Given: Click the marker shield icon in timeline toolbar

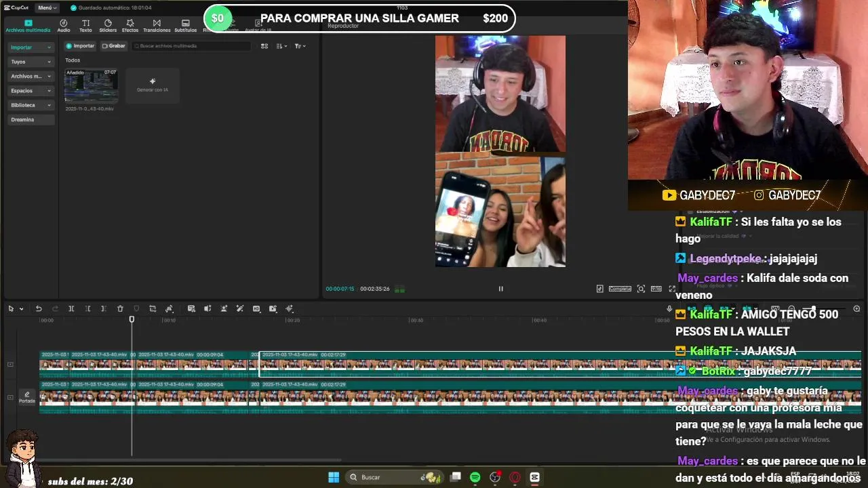Looking at the screenshot, I should point(136,309).
